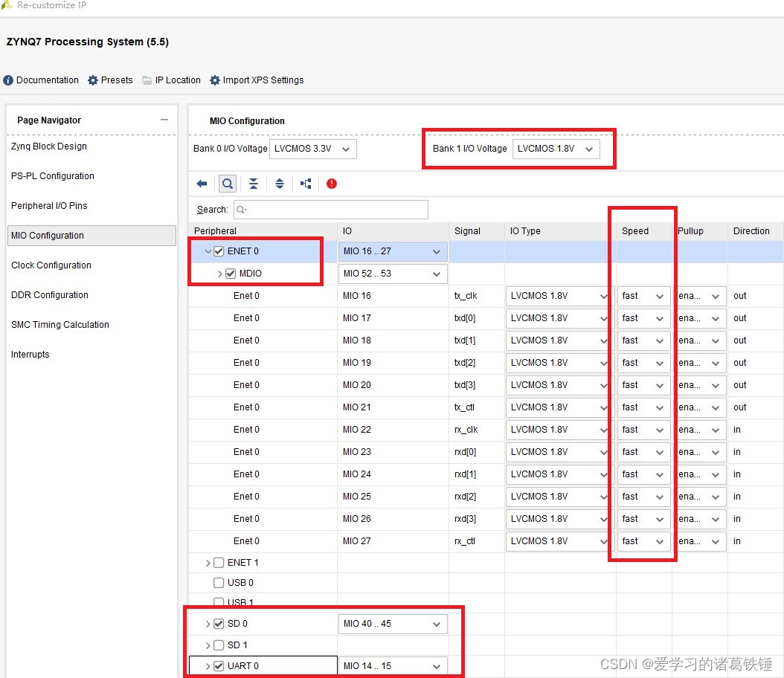Expand the ENET 1 tree row

coord(208,563)
